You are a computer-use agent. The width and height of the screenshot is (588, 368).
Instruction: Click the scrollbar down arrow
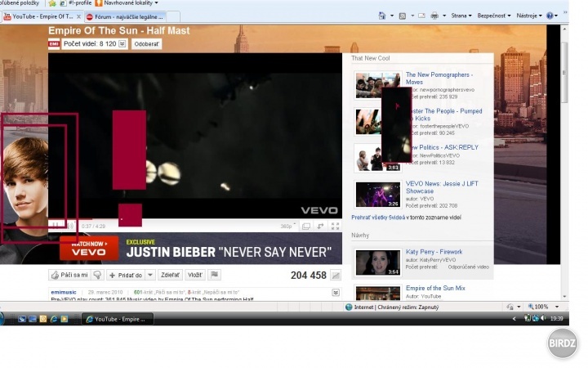[564, 297]
